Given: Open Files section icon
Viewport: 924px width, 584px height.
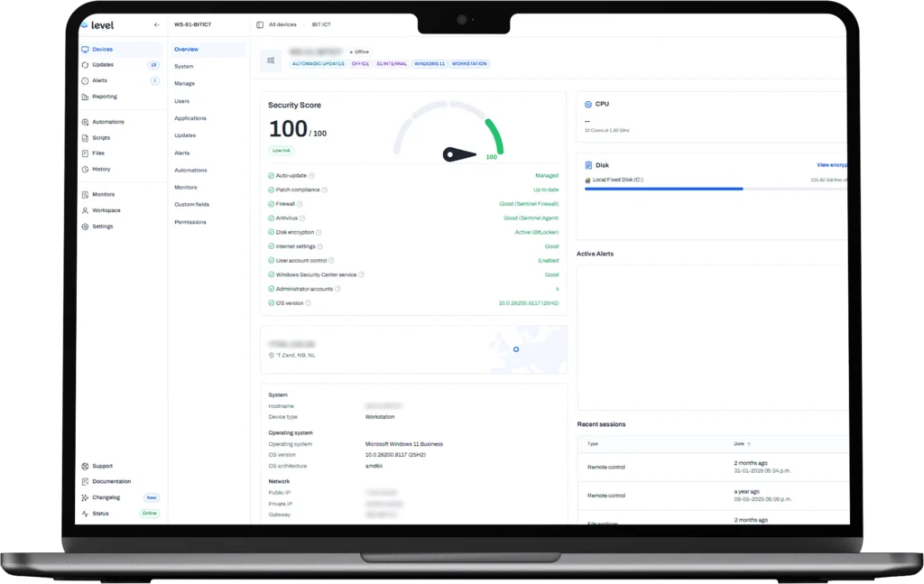Looking at the screenshot, I should tap(85, 153).
